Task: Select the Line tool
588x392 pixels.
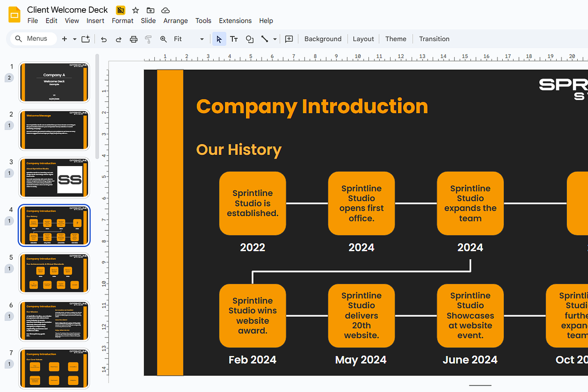Action: pos(265,39)
